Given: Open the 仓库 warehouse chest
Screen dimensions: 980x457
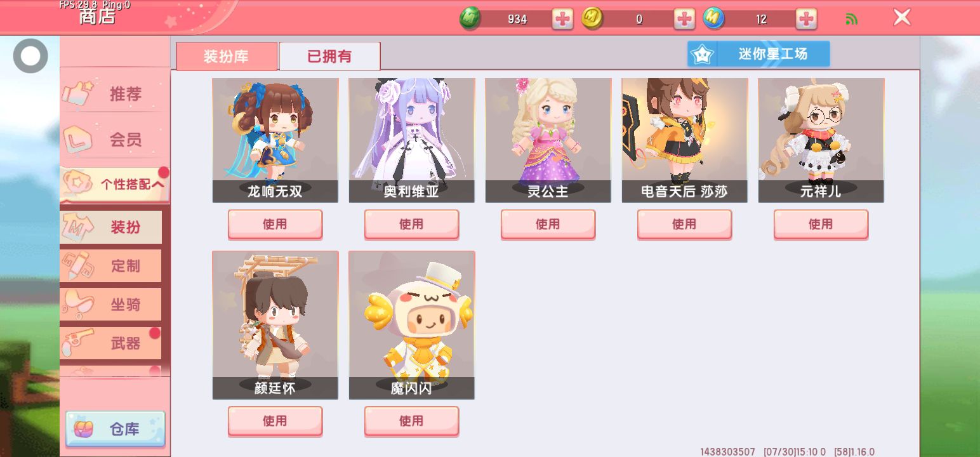Looking at the screenshot, I should click(116, 429).
